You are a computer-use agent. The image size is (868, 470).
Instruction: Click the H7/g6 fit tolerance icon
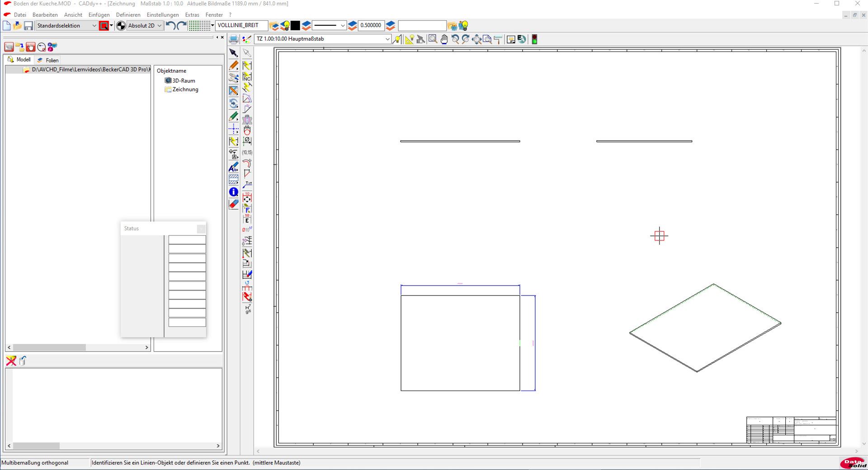point(247,309)
